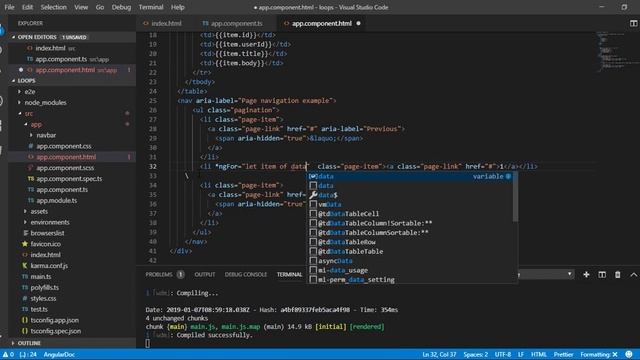640x360 pixels.
Task: Split the editor with the layout icon
Action: click(633, 24)
